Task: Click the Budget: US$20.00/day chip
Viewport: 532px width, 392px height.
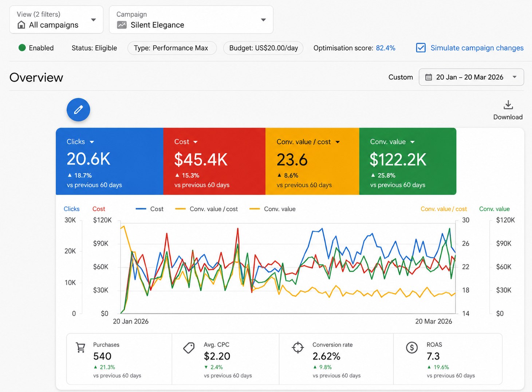Action: (263, 48)
